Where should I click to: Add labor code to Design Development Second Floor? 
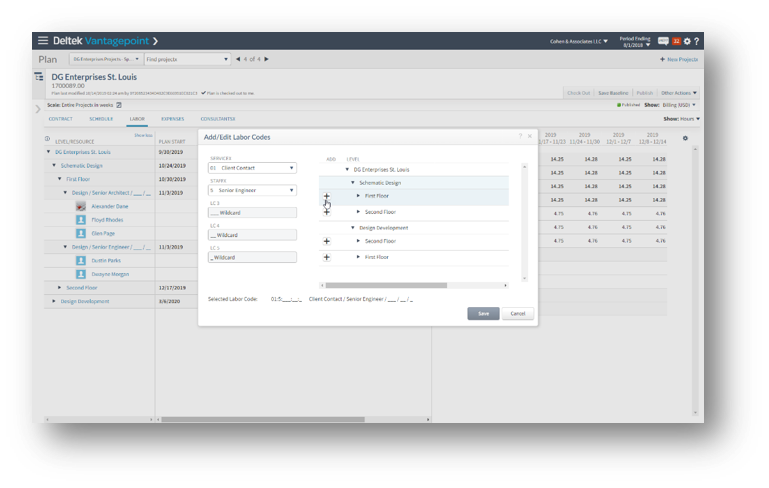tap(327, 241)
